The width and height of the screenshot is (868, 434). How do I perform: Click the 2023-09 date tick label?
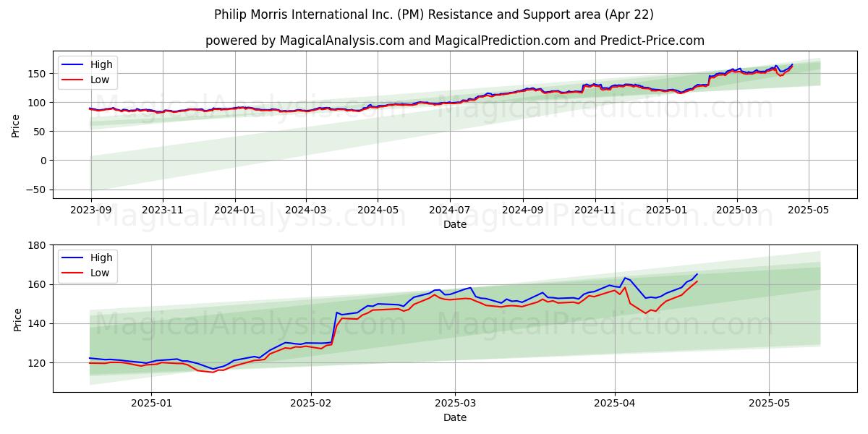(90, 210)
